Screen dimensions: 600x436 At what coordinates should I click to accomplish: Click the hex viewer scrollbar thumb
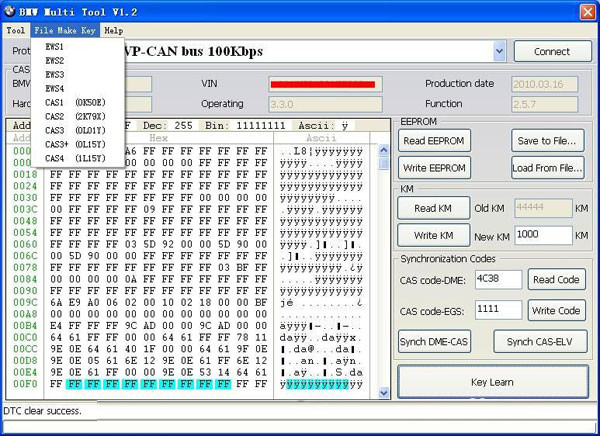point(383,163)
